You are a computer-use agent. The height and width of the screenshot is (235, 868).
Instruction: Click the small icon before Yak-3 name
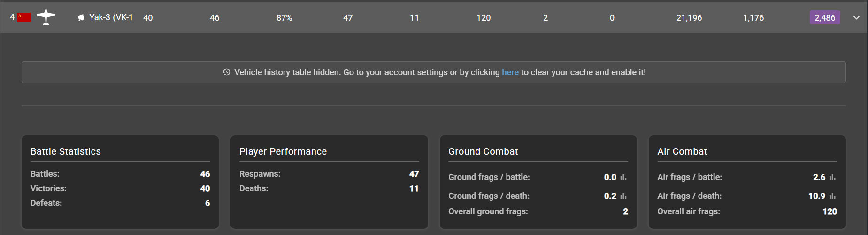[x=81, y=18]
